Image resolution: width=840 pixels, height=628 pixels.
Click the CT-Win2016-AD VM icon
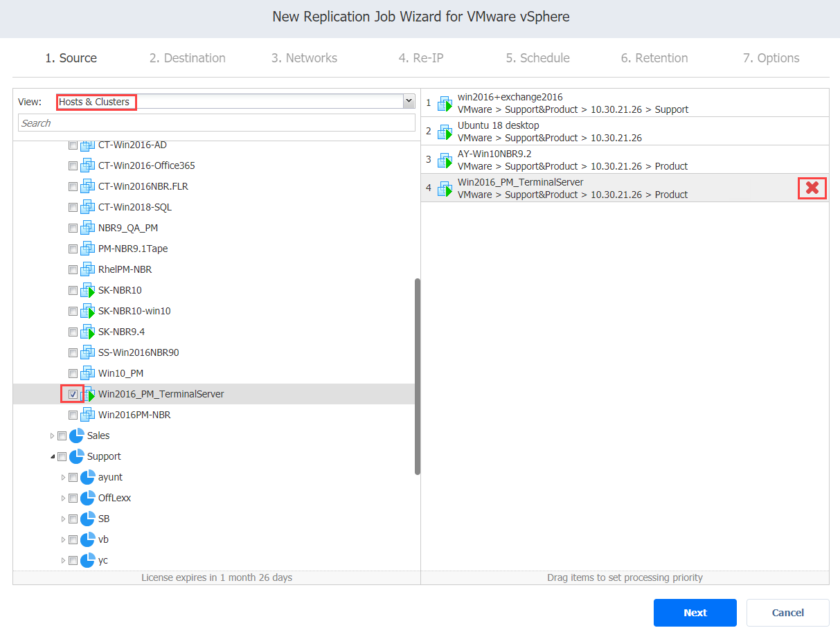(87, 145)
